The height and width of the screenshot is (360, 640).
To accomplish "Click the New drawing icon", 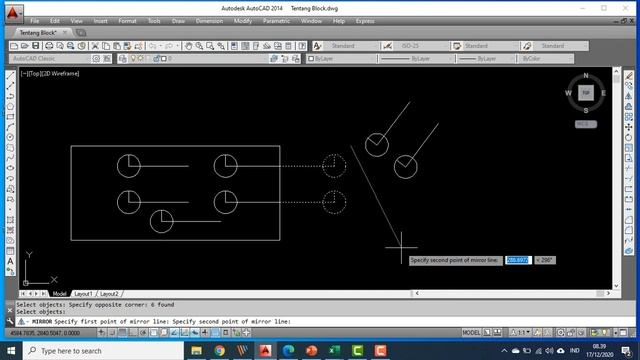I will pos(14,46).
